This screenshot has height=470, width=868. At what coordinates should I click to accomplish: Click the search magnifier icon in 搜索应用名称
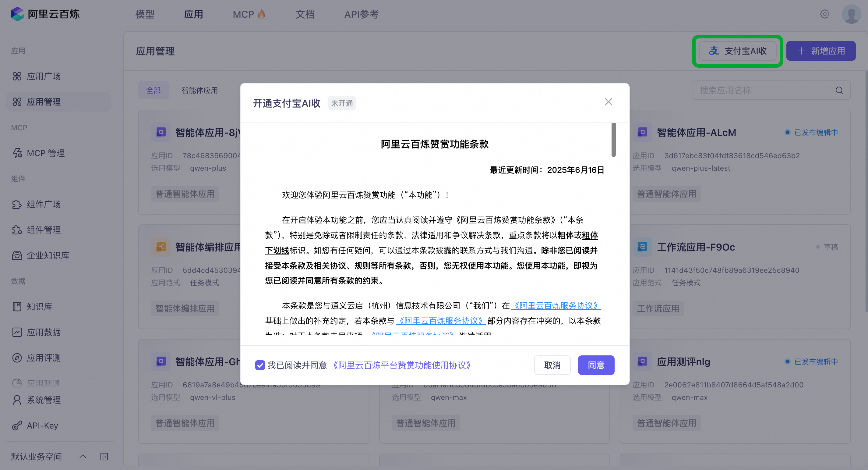coord(839,90)
